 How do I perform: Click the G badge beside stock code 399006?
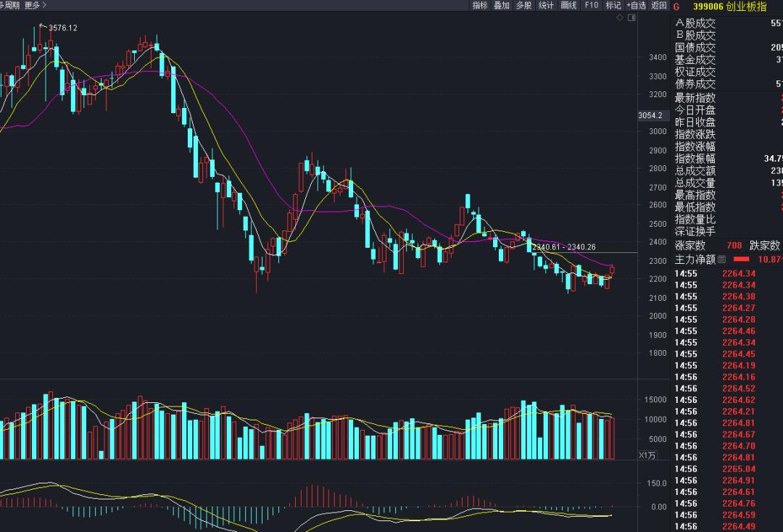point(676,7)
